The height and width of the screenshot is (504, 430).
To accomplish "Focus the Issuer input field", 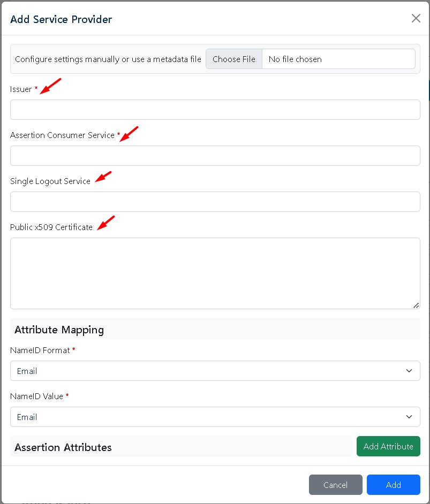I will pos(215,110).
